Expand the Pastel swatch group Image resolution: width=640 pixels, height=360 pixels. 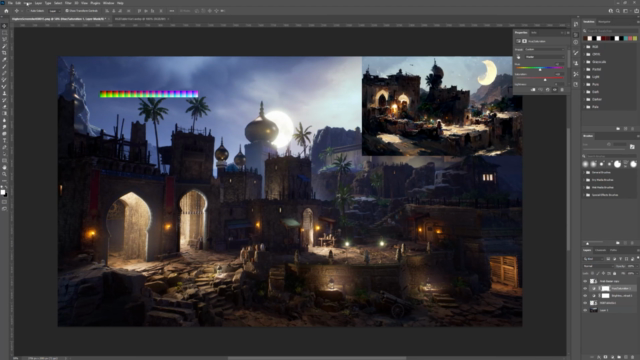click(584, 69)
